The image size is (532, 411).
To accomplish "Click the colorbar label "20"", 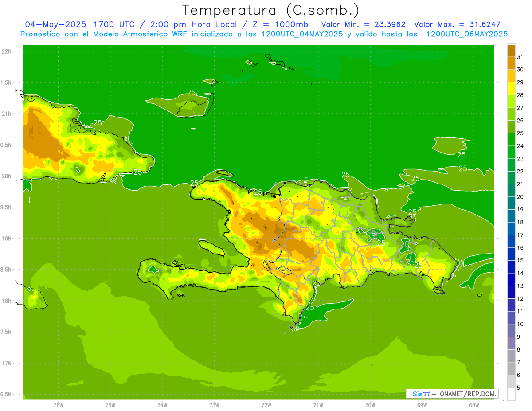I will point(520,196).
